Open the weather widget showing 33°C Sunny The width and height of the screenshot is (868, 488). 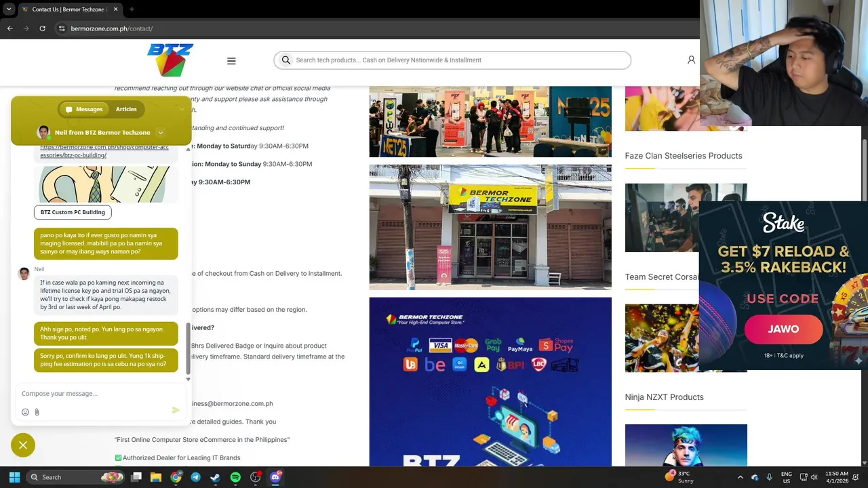point(679,477)
